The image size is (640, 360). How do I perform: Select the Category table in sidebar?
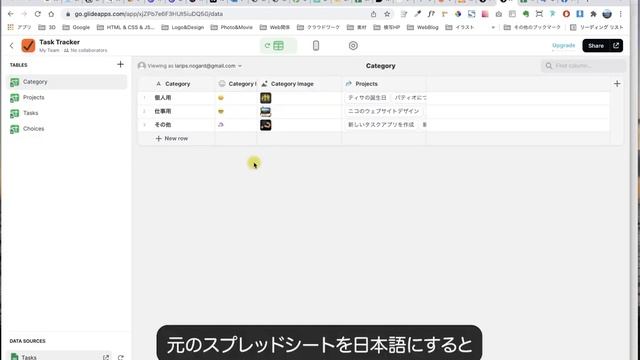(x=67, y=82)
